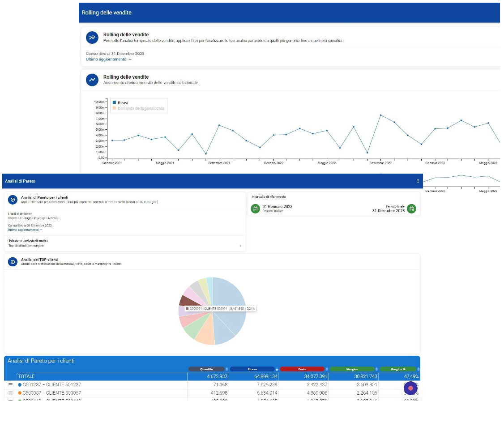Viewport: 504px width, 426px height.
Task: Click the 01 Gennaio 2023 start date
Action: click(278, 207)
